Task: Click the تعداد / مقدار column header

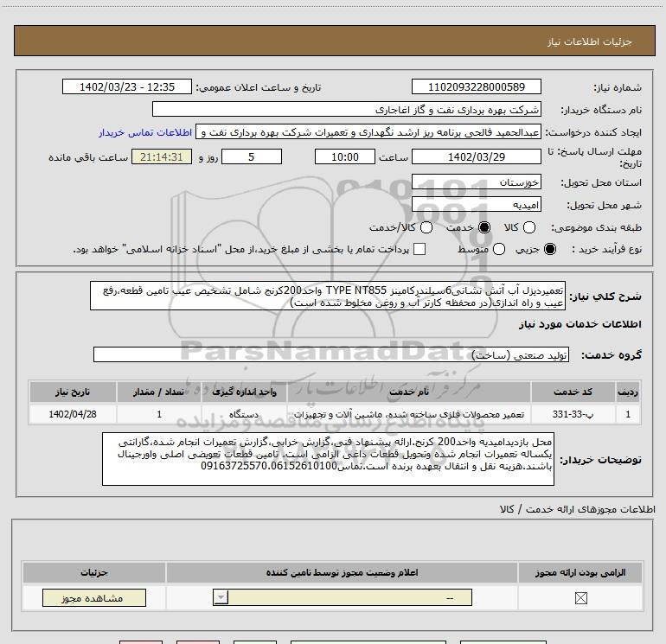Action: click(159, 392)
